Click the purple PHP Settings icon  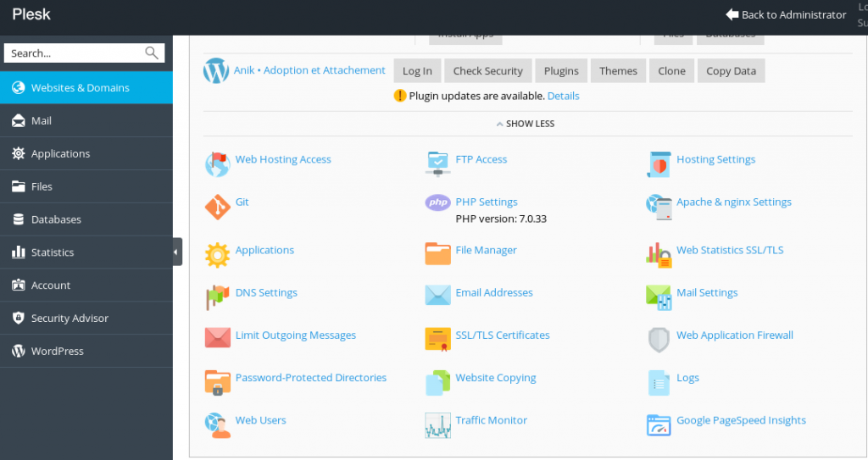click(x=438, y=202)
